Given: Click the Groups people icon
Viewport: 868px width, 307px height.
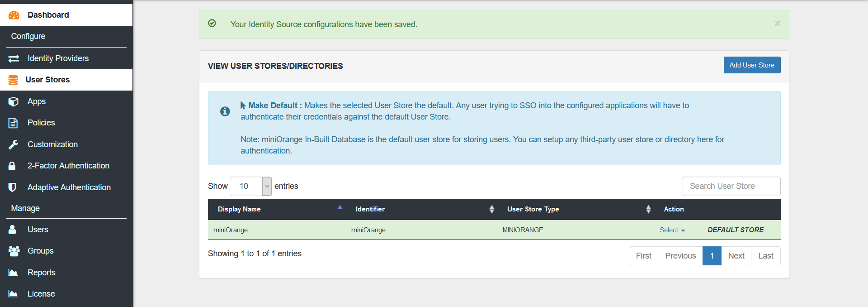Looking at the screenshot, I should tap(14, 251).
